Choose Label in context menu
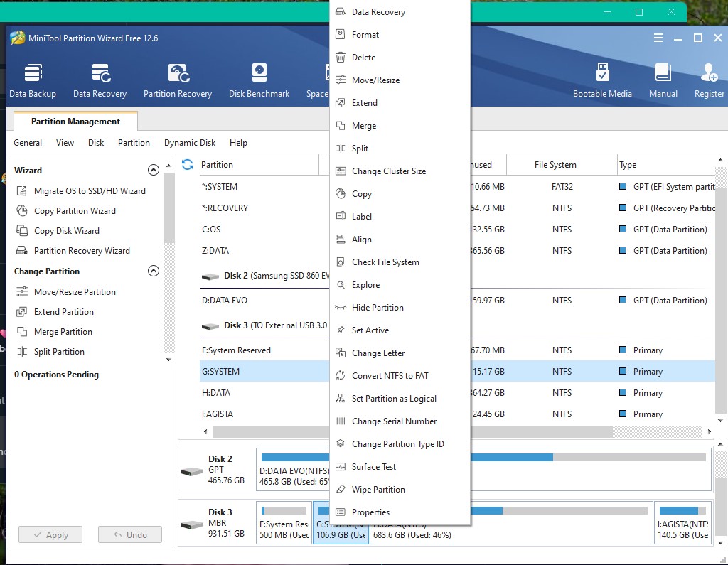The height and width of the screenshot is (565, 728). pyautogui.click(x=400, y=216)
